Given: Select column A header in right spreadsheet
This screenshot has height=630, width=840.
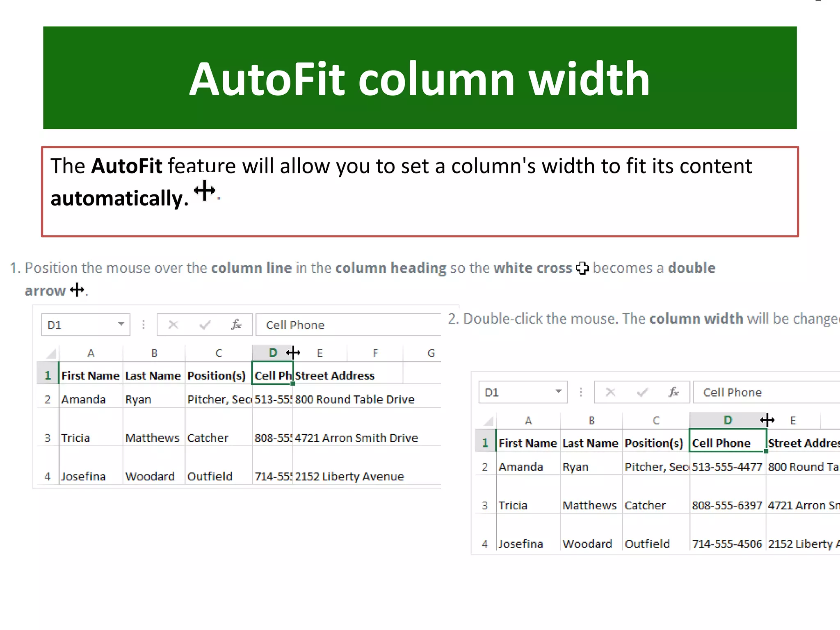Looking at the screenshot, I should [528, 420].
